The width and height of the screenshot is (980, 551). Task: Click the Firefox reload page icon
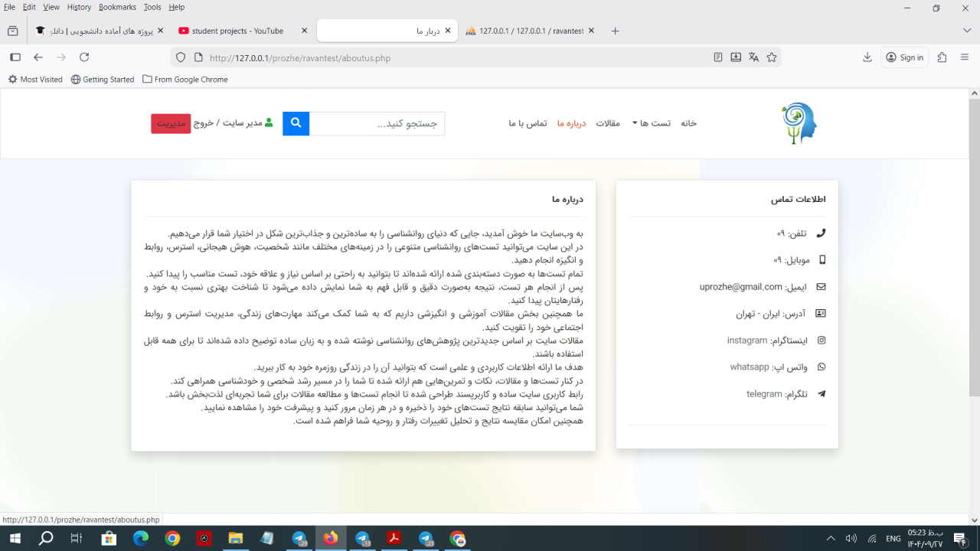84,57
